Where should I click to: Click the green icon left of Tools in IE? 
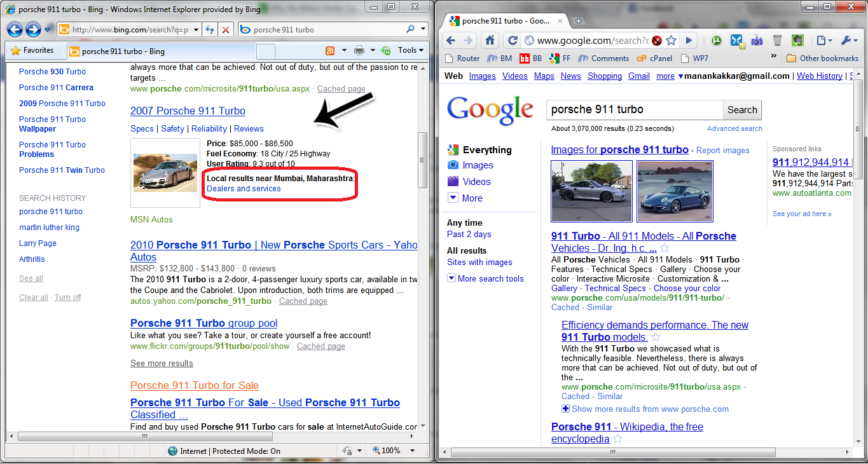click(386, 51)
